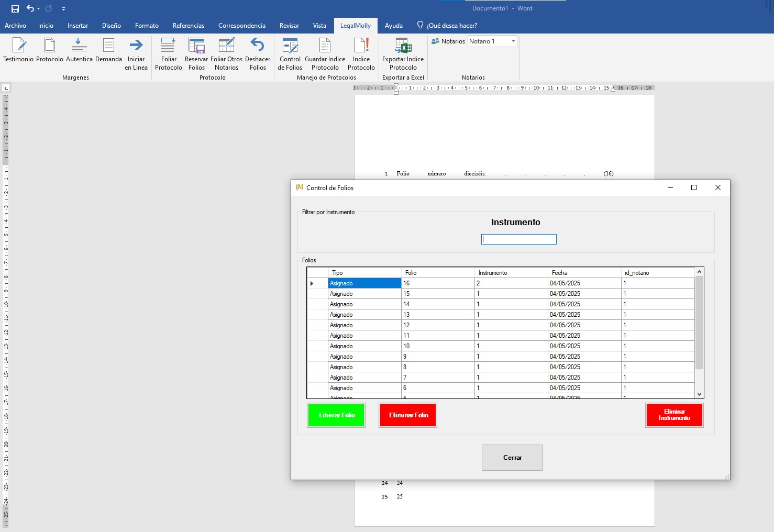Open the Undo history dropdown arrow
The height and width of the screenshot is (532, 774).
tap(38, 8)
